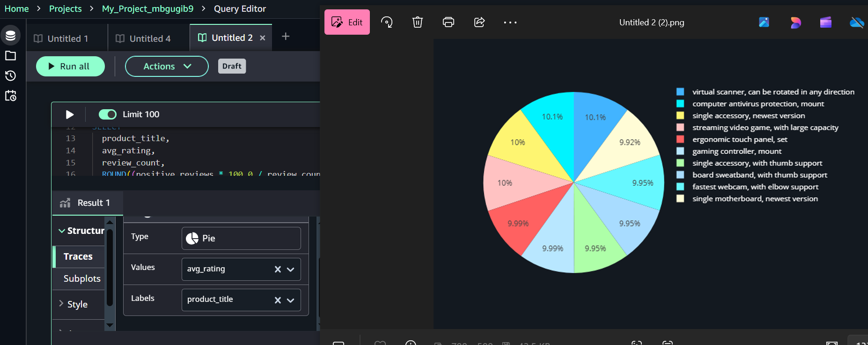
Task: Open the Clipchamp purple app icon
Action: click(826, 22)
